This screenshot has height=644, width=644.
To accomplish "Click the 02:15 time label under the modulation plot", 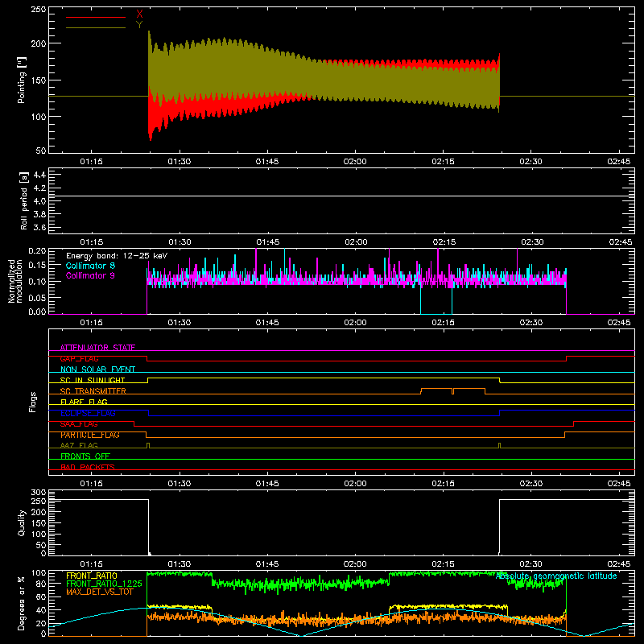I will click(x=444, y=323).
